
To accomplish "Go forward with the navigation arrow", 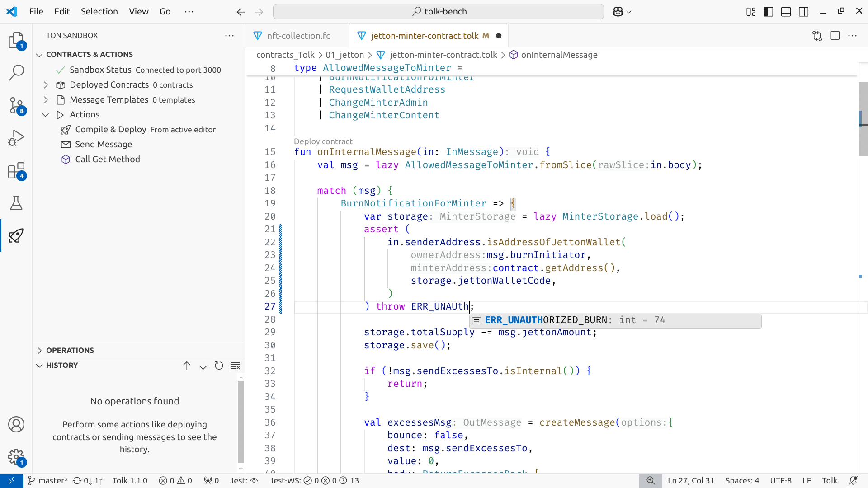I will coord(259,12).
